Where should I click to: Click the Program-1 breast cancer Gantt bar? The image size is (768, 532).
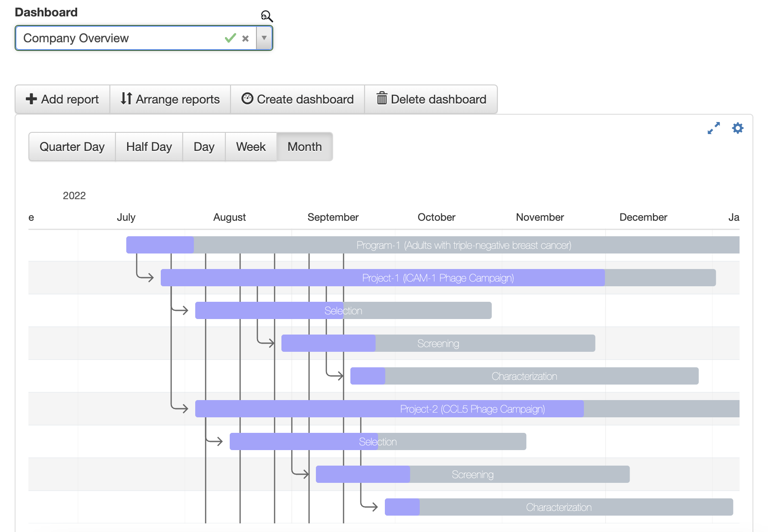pyautogui.click(x=463, y=245)
